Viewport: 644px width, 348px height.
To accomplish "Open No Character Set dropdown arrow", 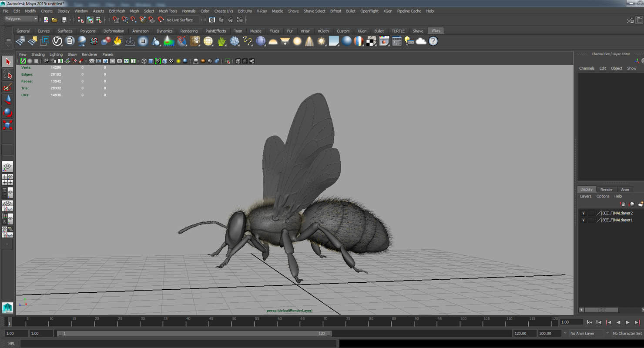I will [x=607, y=333].
